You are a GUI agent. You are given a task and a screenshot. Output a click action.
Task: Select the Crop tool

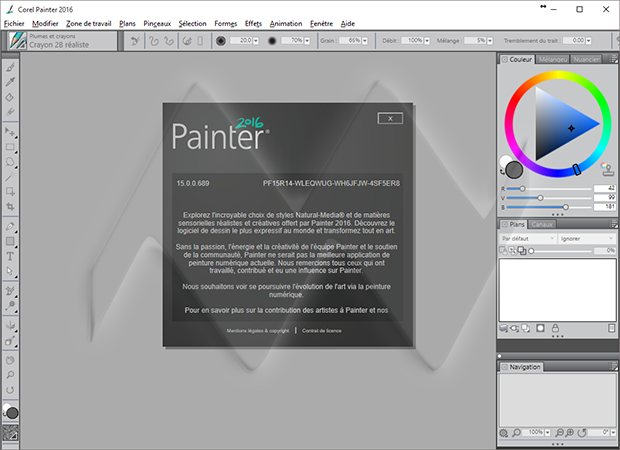point(10,207)
